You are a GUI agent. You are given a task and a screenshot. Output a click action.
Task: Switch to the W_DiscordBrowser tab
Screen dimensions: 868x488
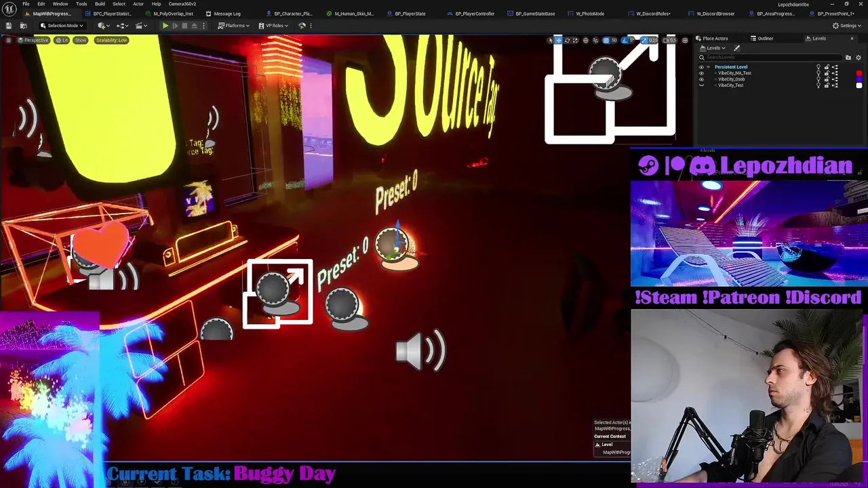click(712, 14)
